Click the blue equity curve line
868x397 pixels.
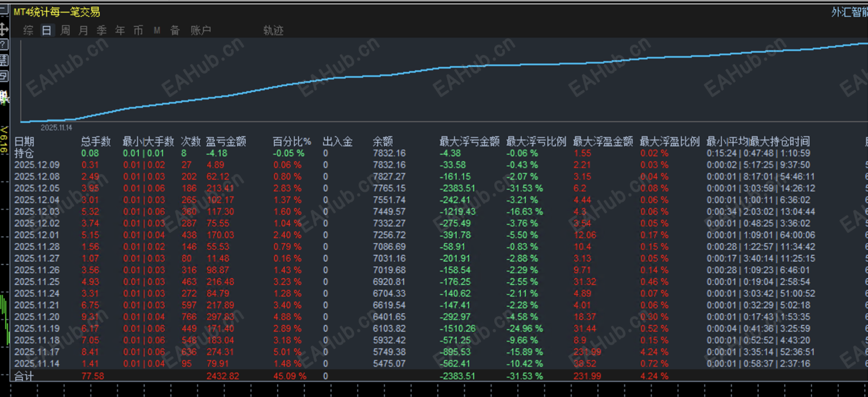click(x=445, y=67)
